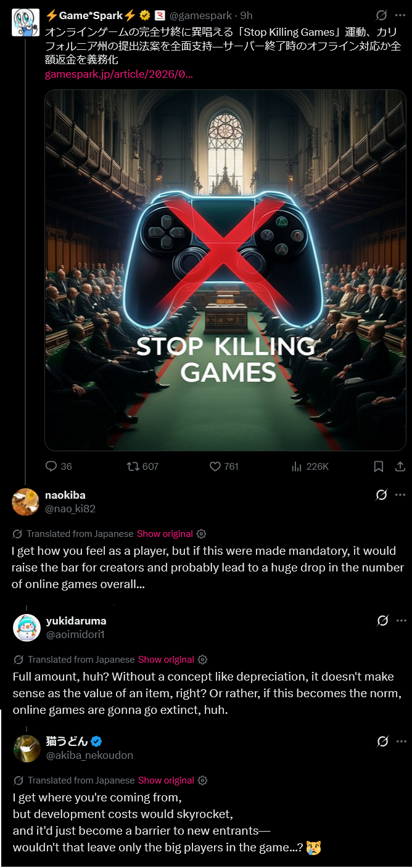Open the three-dot menu on 猫うどん's reply

click(402, 742)
